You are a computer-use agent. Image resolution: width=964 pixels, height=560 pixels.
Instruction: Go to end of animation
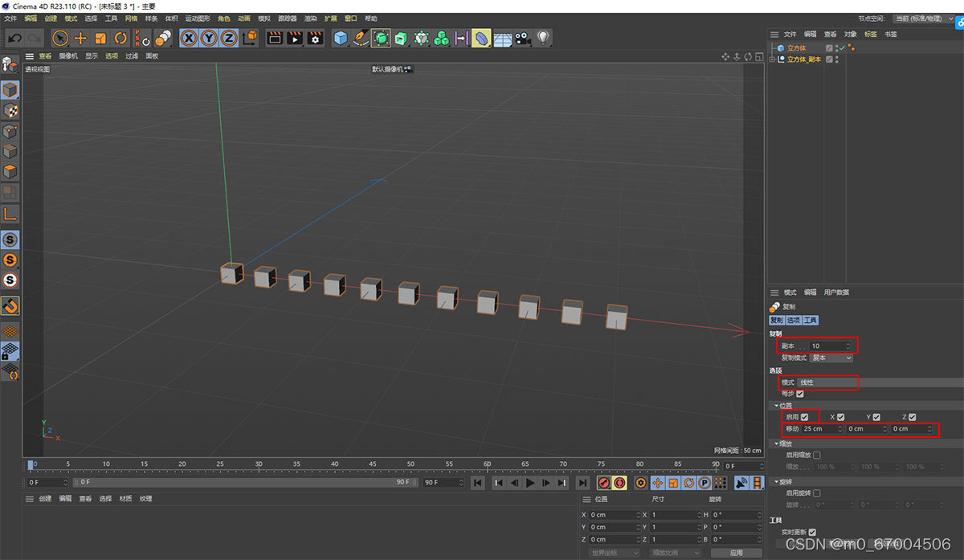[583, 483]
